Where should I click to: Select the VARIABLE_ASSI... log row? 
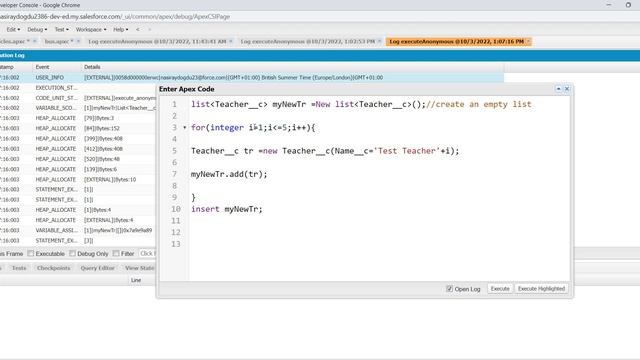pos(78,230)
